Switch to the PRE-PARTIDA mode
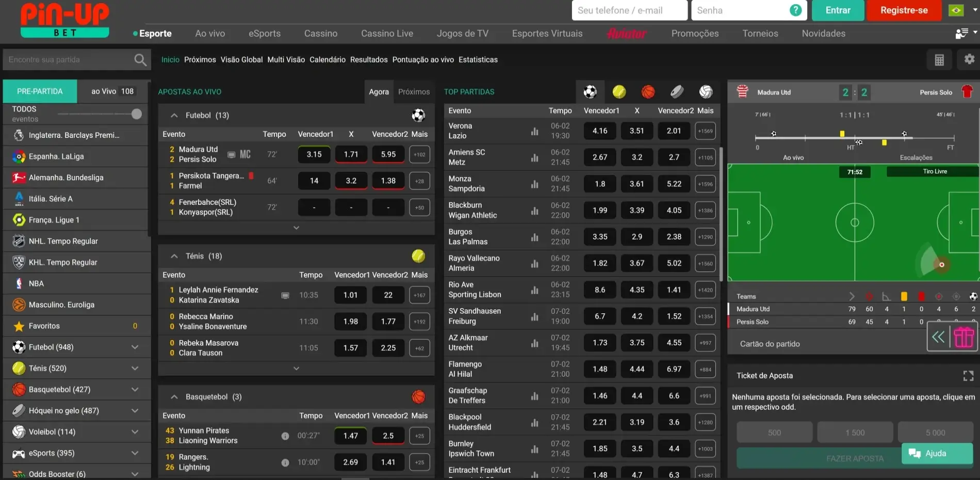Viewport: 980px width, 480px height. click(x=40, y=91)
